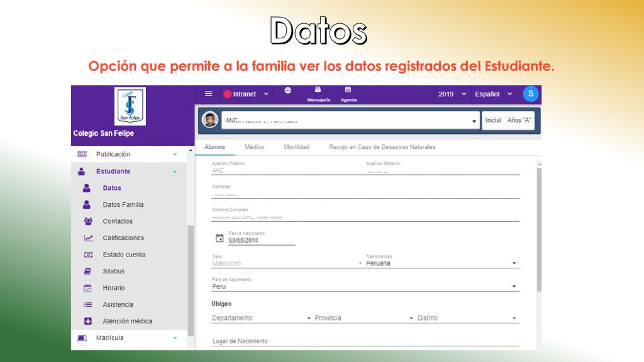Click the student photo thumbnail

(210, 120)
